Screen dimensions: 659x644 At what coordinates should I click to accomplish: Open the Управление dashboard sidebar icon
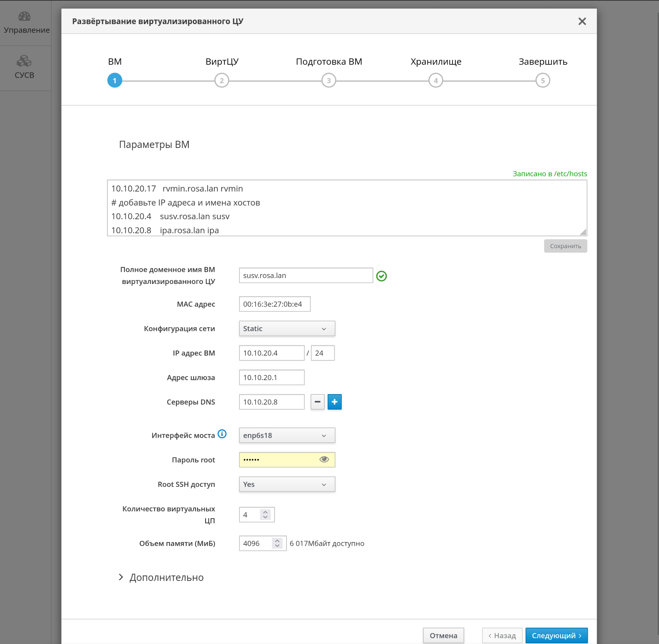25,16
